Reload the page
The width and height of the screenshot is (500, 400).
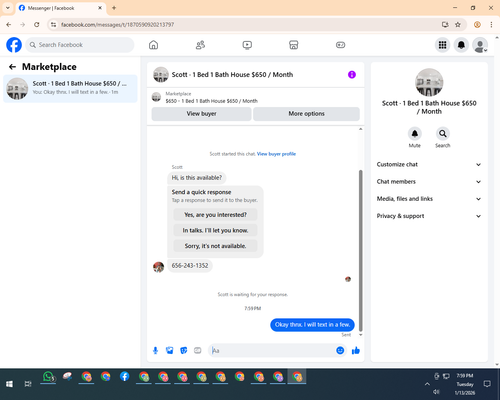[37, 24]
